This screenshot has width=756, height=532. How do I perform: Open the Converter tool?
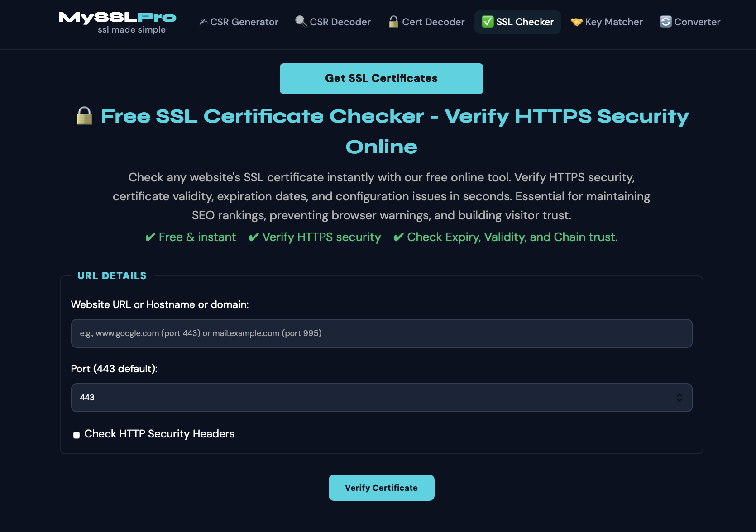[x=690, y=22]
